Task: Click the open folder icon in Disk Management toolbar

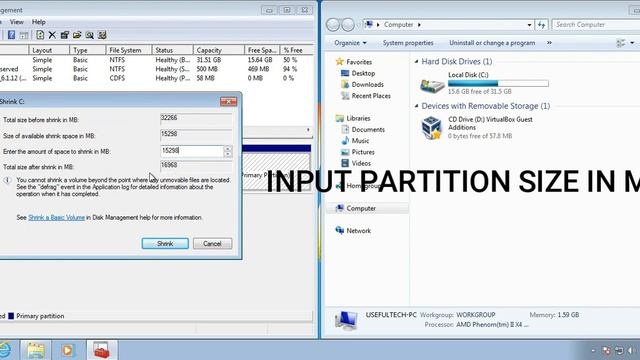Action: coord(77,35)
